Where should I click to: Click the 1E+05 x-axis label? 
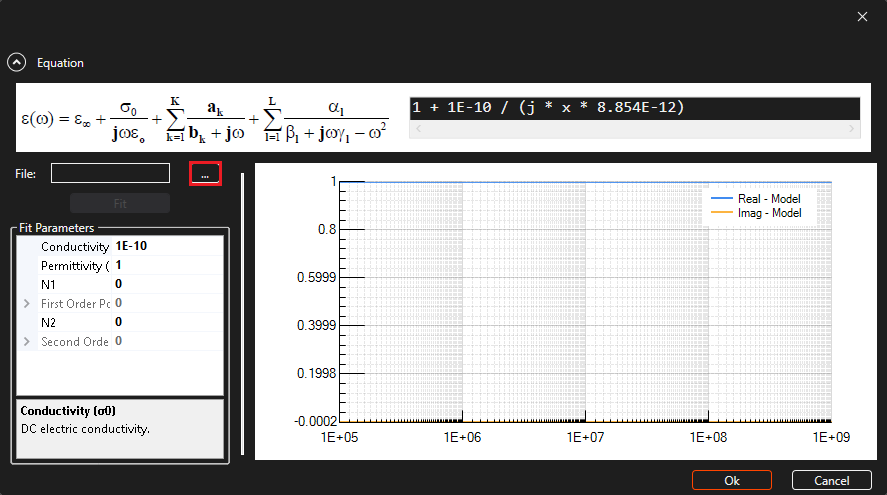[339, 437]
